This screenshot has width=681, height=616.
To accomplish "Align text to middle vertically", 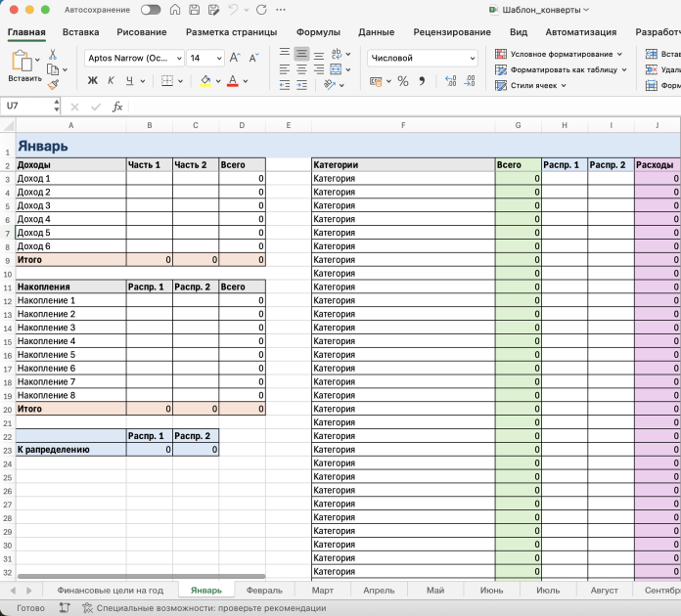I will click(301, 54).
